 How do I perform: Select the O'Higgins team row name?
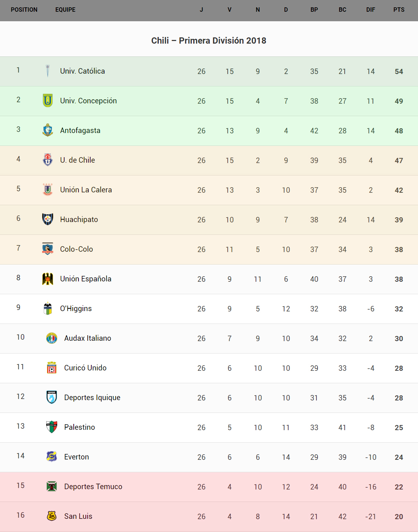pyautogui.click(x=76, y=309)
